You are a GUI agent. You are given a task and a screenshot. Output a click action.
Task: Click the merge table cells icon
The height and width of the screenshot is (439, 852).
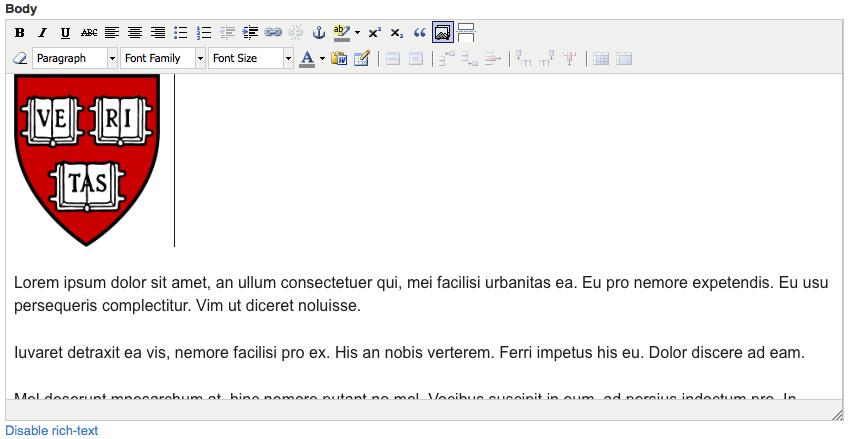[x=624, y=58]
